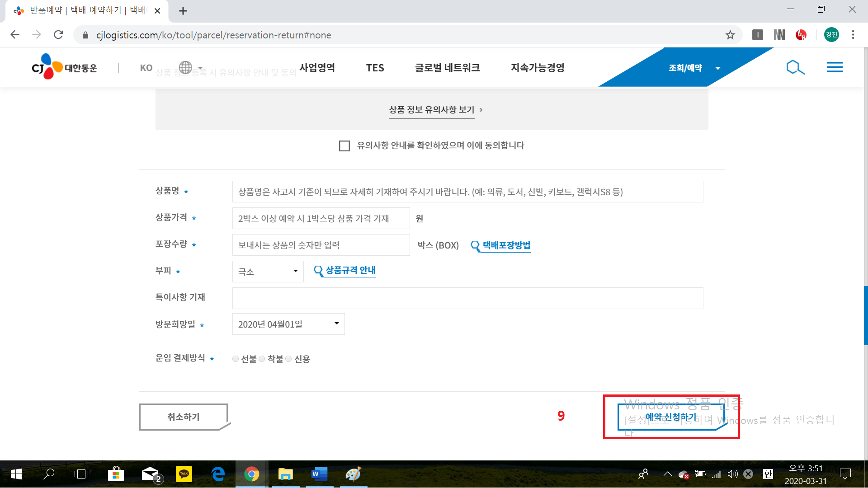Viewport: 868px width, 488px height.
Task: Click the CJ 대한통운 logo
Action: click(x=64, y=67)
